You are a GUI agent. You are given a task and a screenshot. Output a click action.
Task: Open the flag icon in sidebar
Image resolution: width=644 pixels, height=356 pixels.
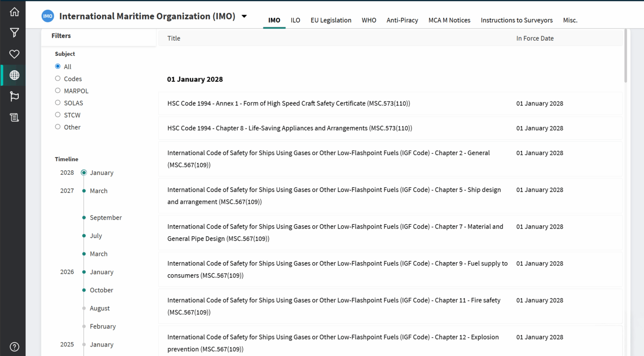point(14,96)
